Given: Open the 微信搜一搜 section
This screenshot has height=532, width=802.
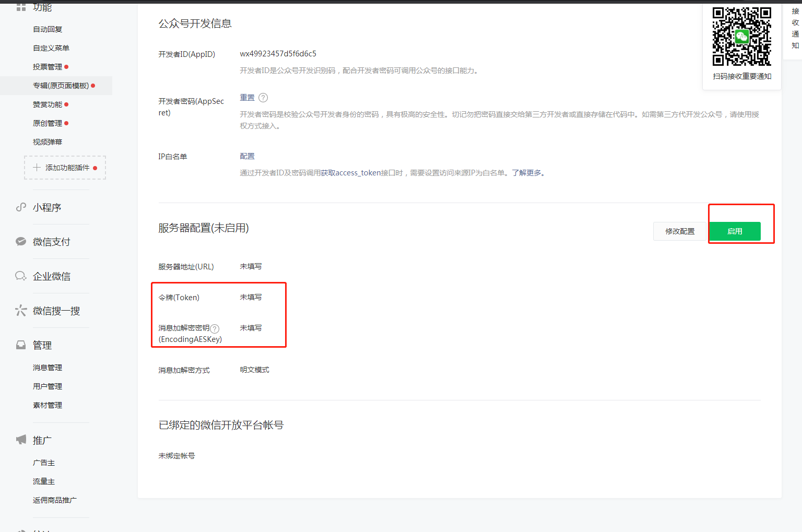Looking at the screenshot, I should (x=56, y=311).
